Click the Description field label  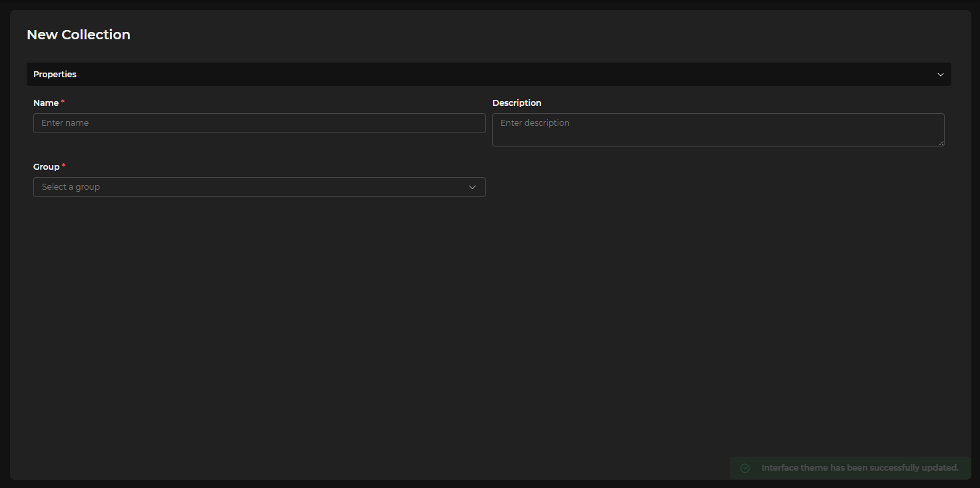(x=517, y=103)
